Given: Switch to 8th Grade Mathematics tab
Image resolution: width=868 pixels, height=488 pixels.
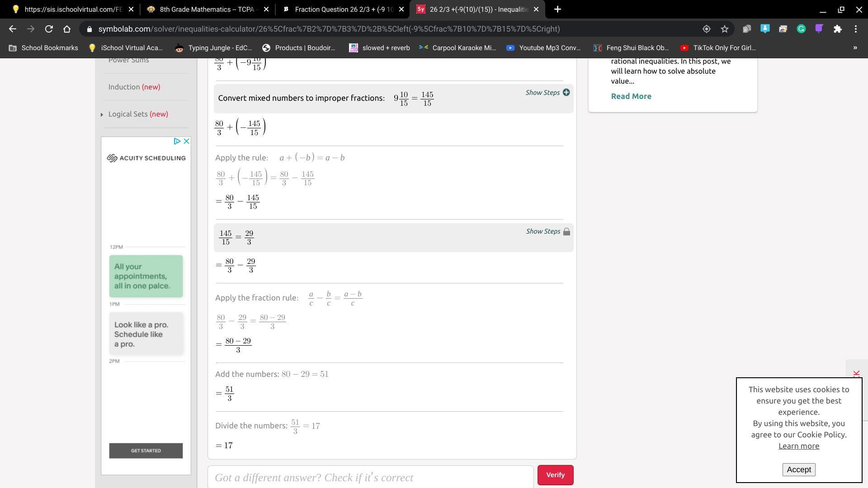Looking at the screenshot, I should click(206, 9).
